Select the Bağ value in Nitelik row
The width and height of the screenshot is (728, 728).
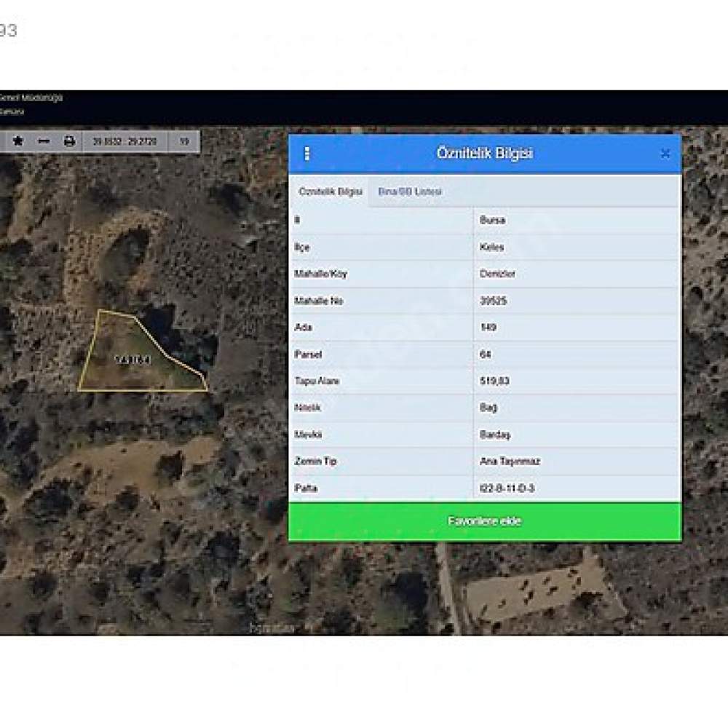(488, 408)
